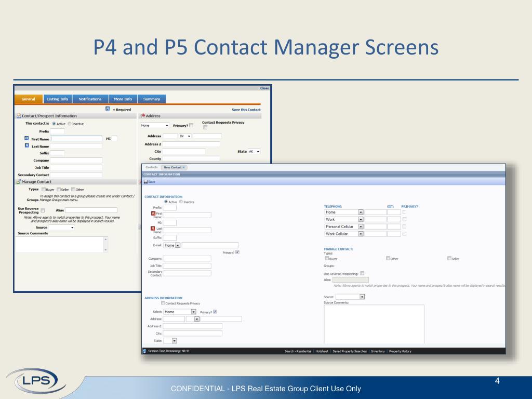Open the Source dropdown in front window

[x=350, y=297]
